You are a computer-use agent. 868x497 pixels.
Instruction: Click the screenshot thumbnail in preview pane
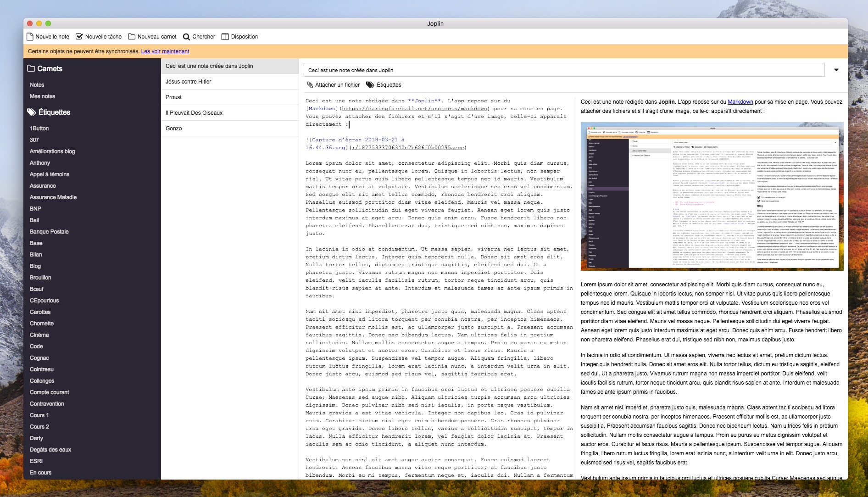tap(712, 196)
